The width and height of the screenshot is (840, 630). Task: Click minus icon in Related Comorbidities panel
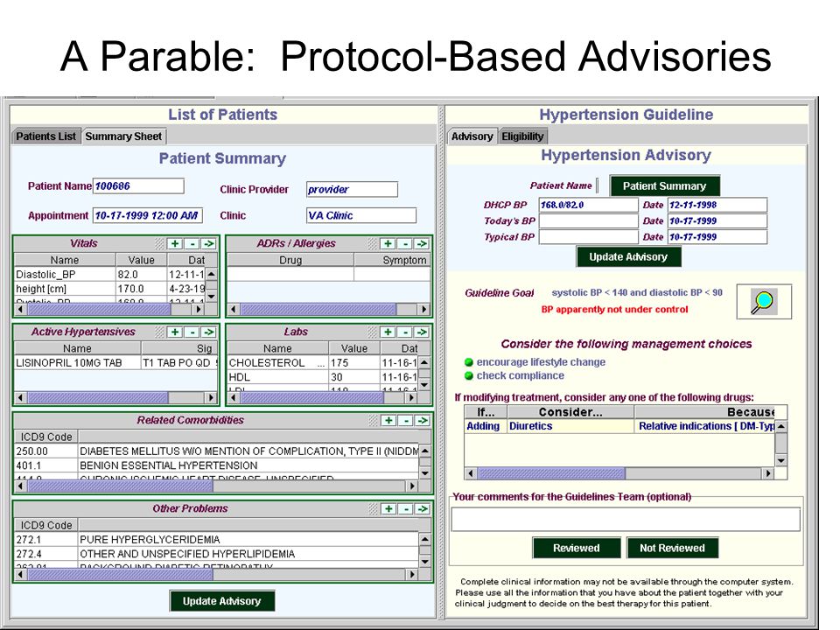(x=405, y=421)
